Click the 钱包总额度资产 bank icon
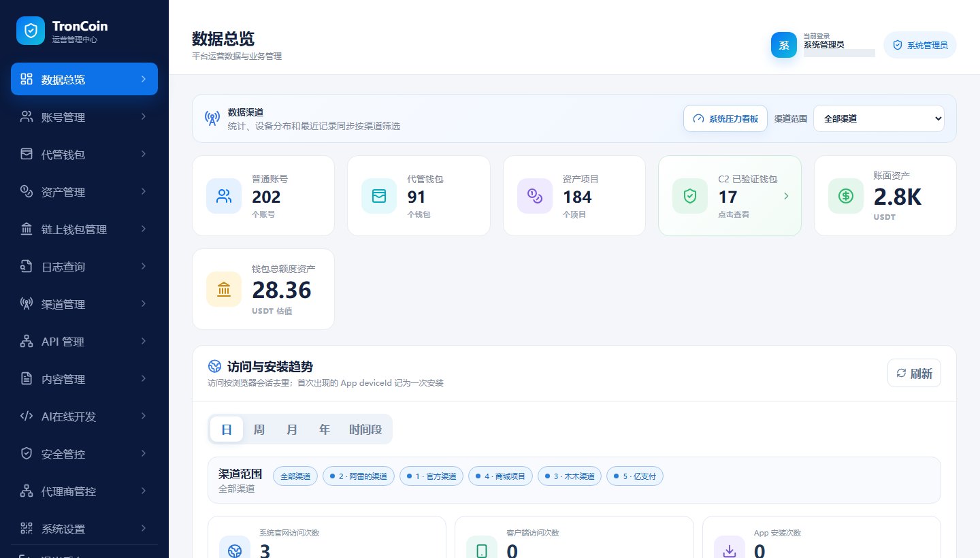 [x=224, y=290]
